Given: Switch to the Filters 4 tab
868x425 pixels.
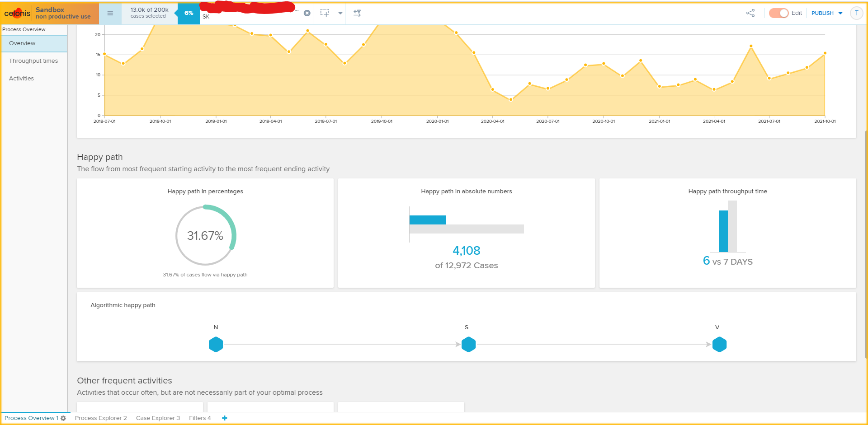Looking at the screenshot, I should coord(200,418).
